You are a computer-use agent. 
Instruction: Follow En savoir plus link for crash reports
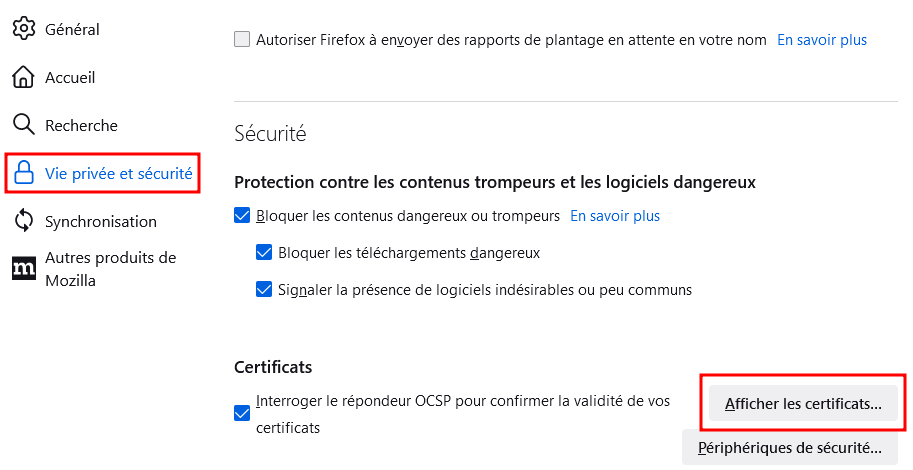822,40
